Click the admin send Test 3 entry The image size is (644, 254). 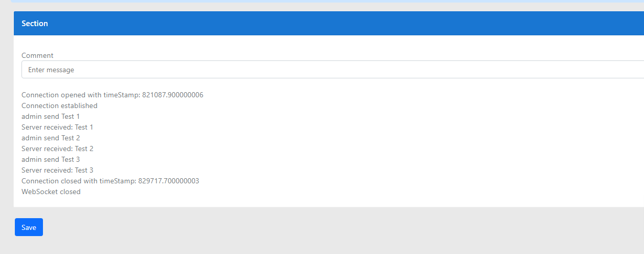coord(51,160)
